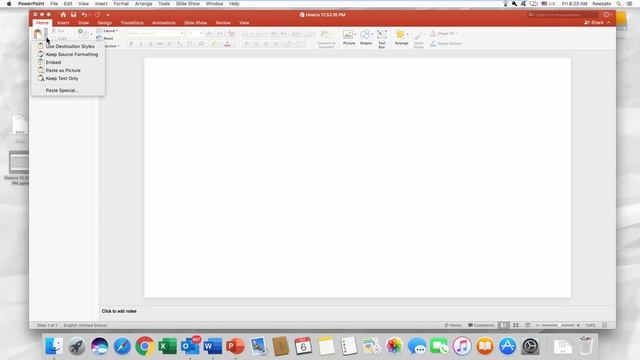The width and height of the screenshot is (640, 360).
Task: Open the App Store from the Dock
Action: (507, 346)
